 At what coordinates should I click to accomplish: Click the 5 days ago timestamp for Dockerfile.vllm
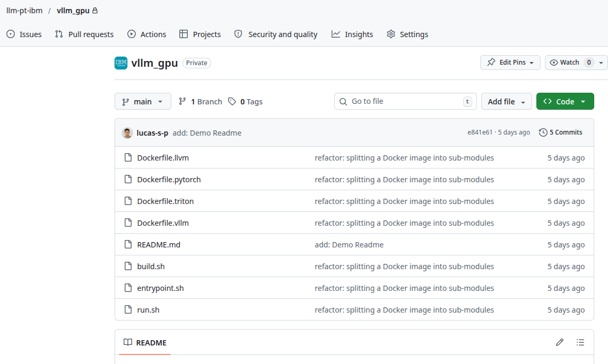[566, 223]
